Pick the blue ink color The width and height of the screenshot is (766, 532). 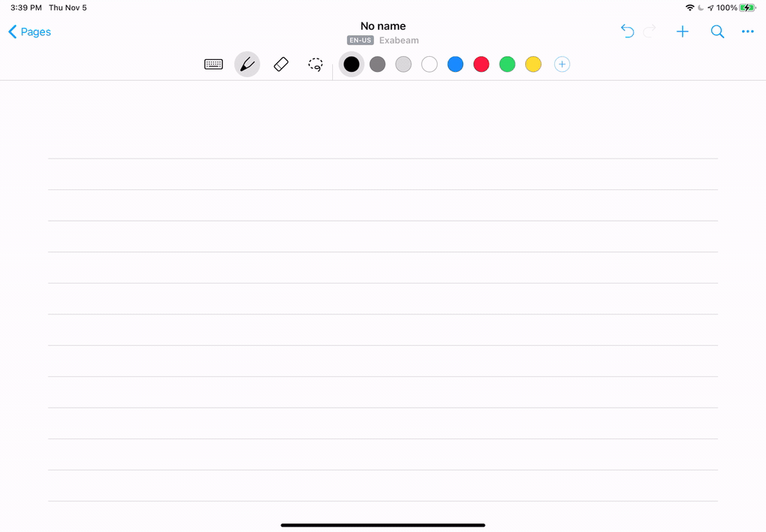(456, 64)
